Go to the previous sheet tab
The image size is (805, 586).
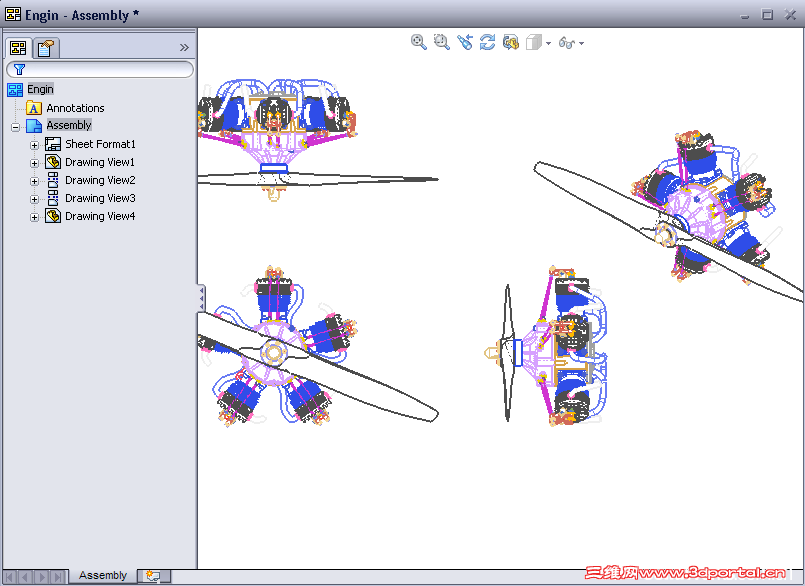tap(26, 577)
